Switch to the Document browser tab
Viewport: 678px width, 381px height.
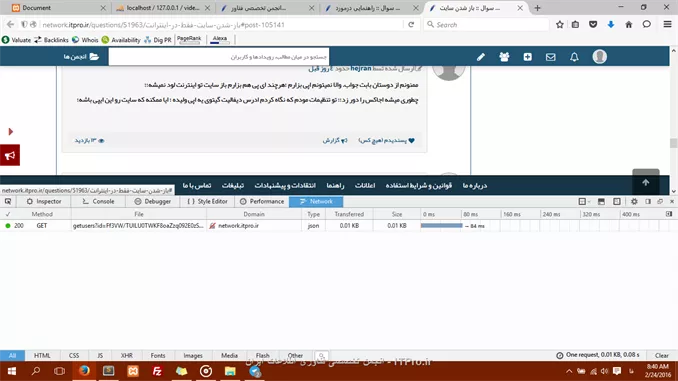point(59,8)
